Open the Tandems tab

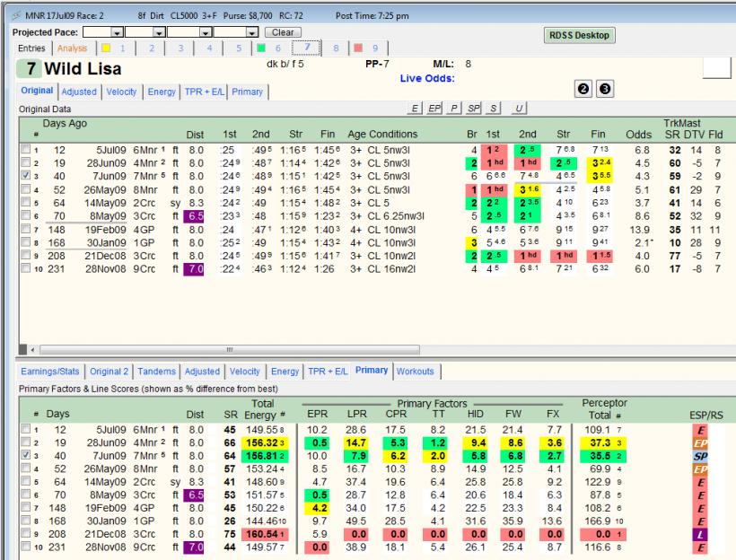point(157,372)
